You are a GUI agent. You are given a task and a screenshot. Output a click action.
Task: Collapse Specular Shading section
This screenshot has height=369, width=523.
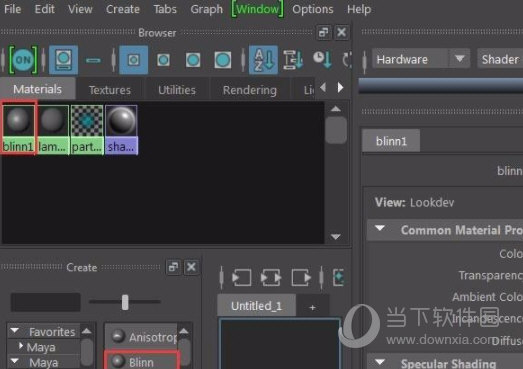[x=379, y=362]
